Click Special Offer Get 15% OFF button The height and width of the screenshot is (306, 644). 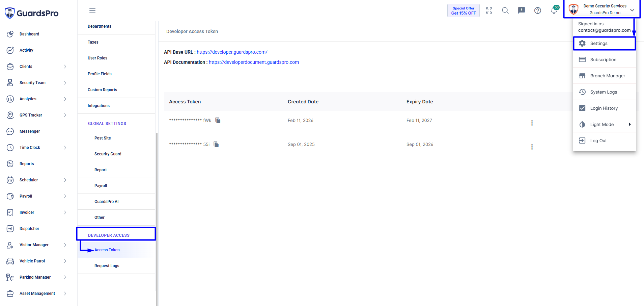[x=464, y=10]
